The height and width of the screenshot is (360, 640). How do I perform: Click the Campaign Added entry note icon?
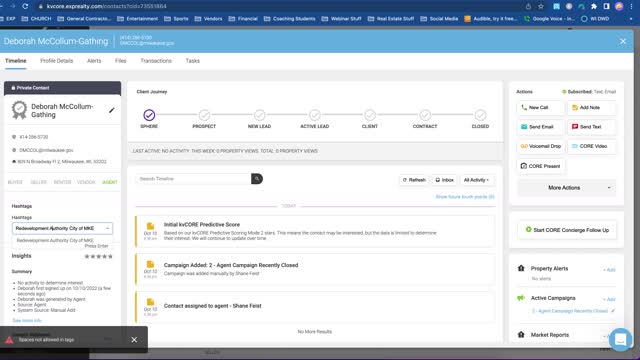coord(150,264)
